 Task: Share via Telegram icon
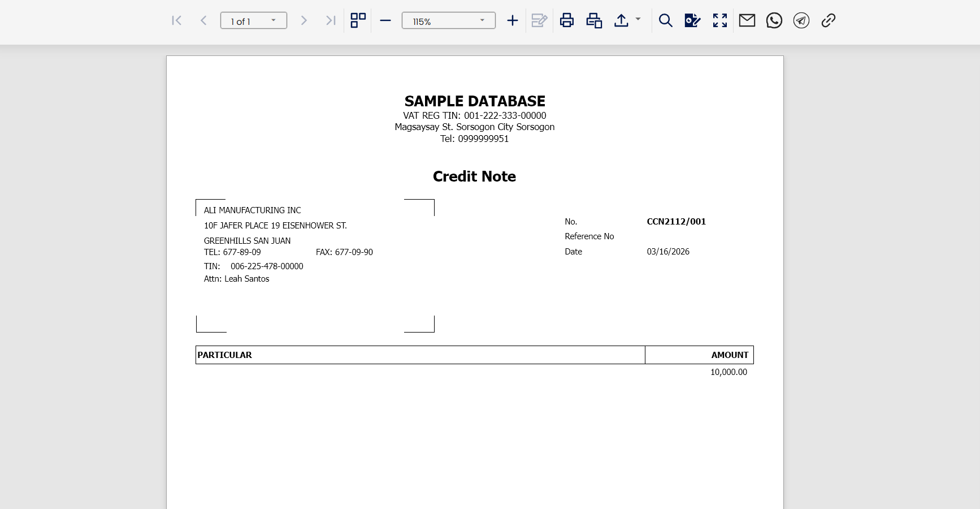tap(801, 21)
